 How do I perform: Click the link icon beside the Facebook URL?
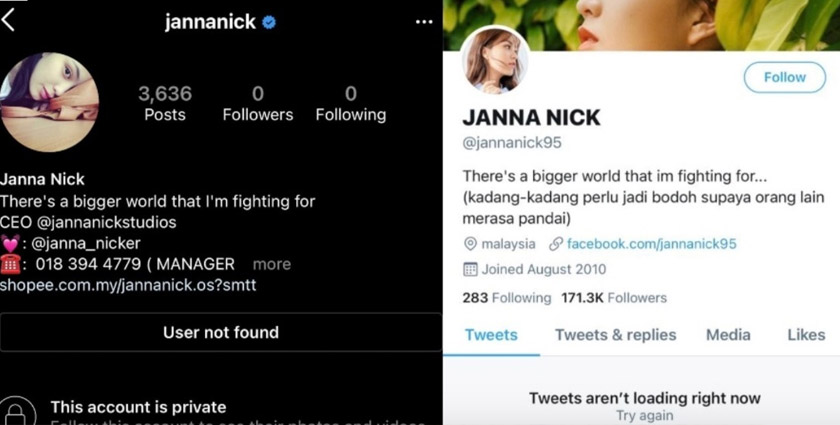pos(556,244)
